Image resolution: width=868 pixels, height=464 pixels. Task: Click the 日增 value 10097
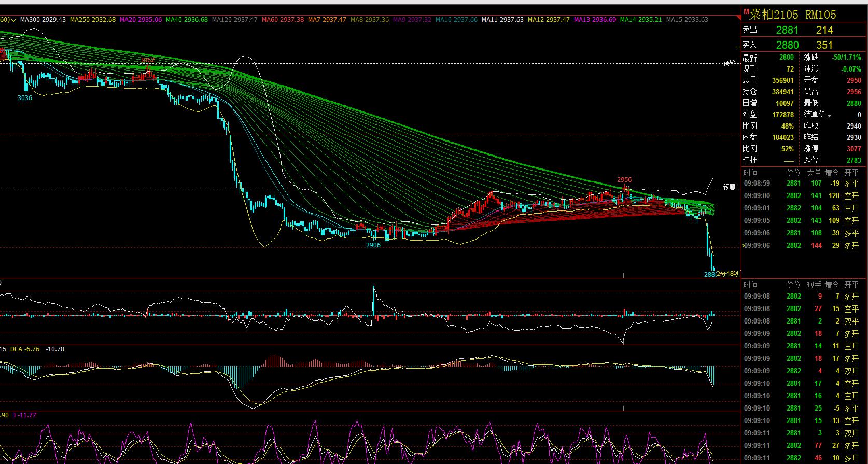pos(785,103)
